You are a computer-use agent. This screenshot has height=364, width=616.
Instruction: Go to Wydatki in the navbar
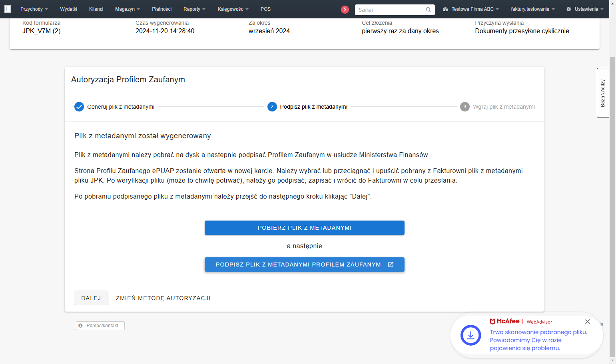[69, 9]
